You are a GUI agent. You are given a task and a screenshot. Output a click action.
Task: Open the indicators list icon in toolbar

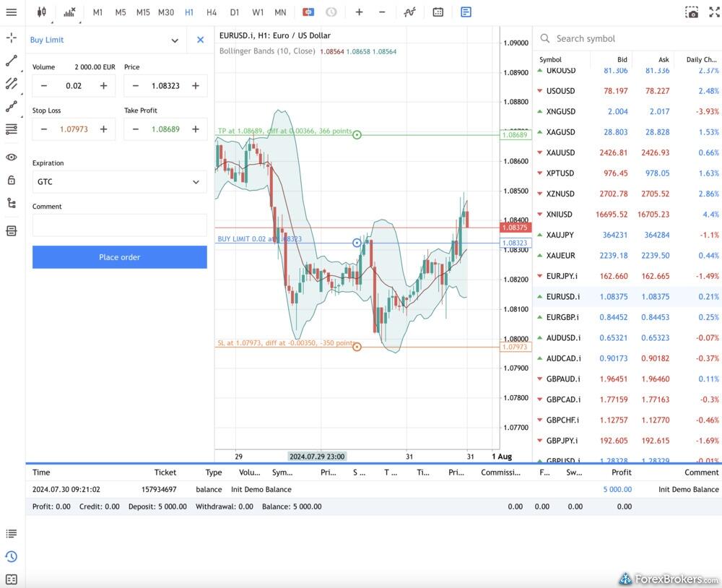(69, 12)
